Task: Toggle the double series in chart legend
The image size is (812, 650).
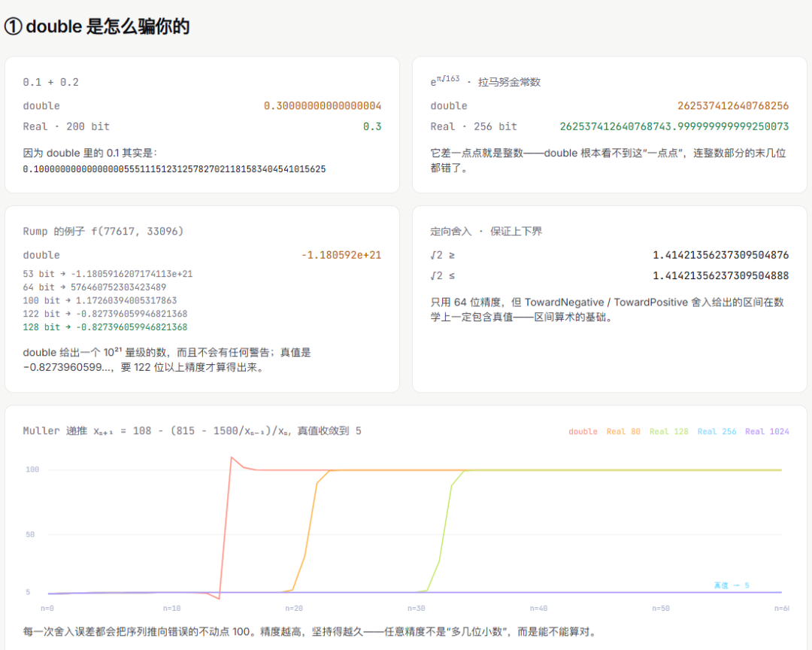Action: 583,431
